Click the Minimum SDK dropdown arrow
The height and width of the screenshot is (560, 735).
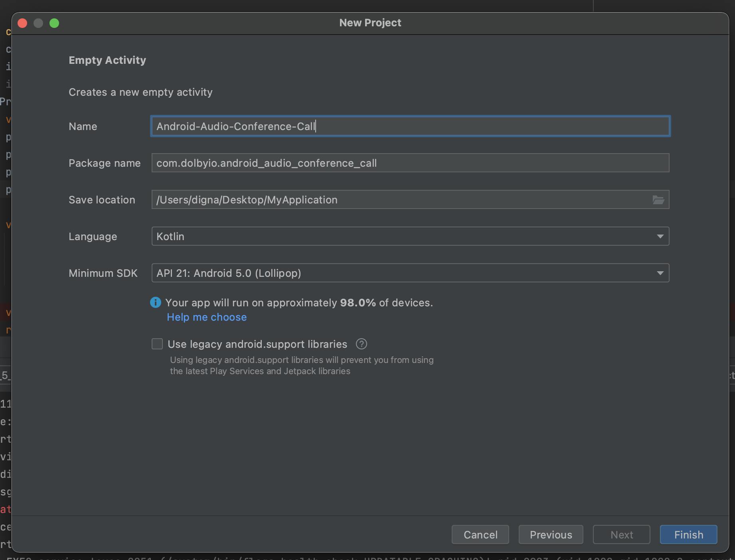tap(660, 273)
